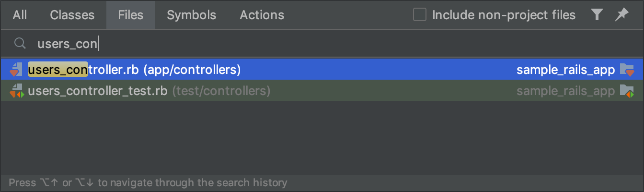Screen dimensions: 644x192
Task: Click the magnifying glass search icon
Action: pyautogui.click(x=20, y=44)
